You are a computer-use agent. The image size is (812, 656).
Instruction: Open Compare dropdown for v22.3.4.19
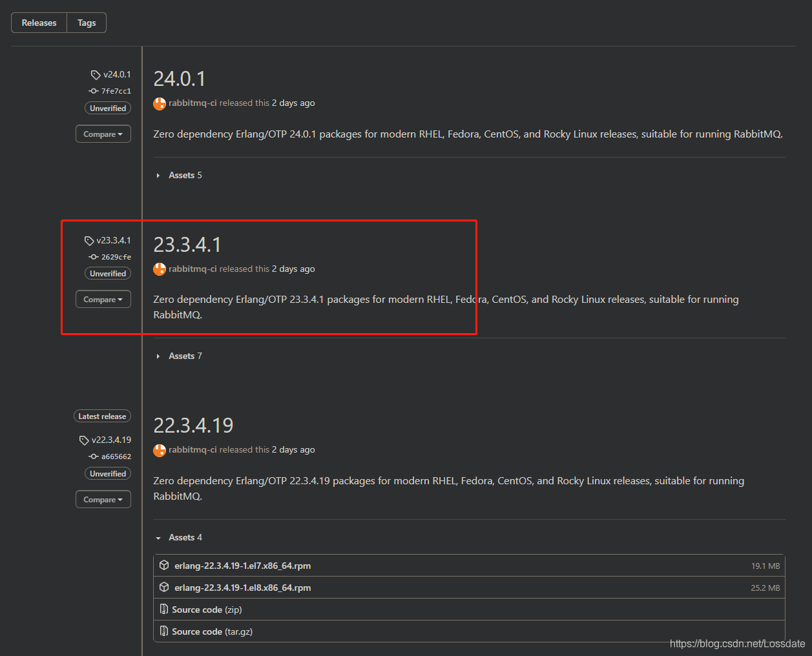pyautogui.click(x=103, y=500)
